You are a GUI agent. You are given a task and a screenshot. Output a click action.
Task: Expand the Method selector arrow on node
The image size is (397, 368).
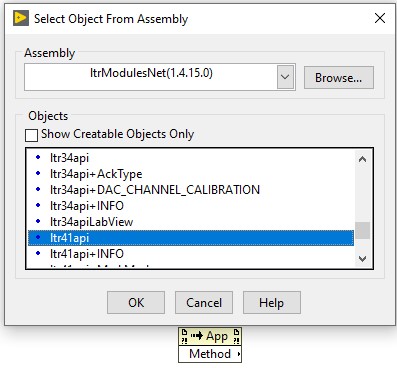(x=239, y=354)
